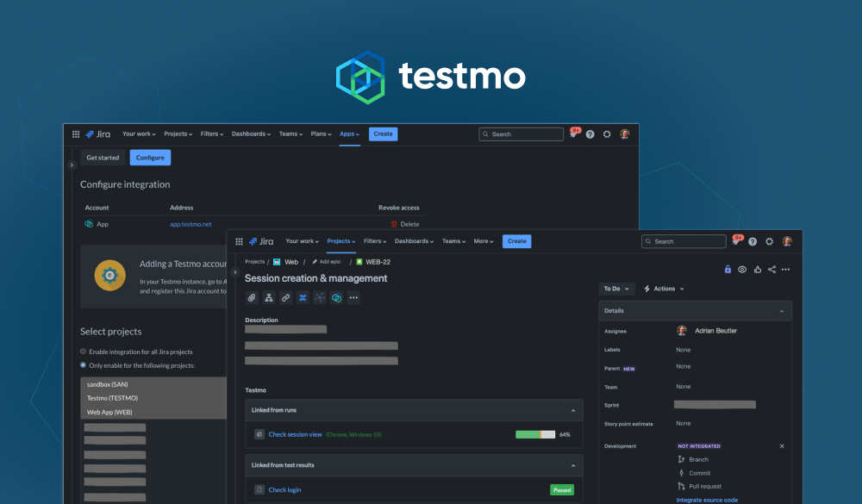Open the app.testmo.net address link

pyautogui.click(x=191, y=224)
